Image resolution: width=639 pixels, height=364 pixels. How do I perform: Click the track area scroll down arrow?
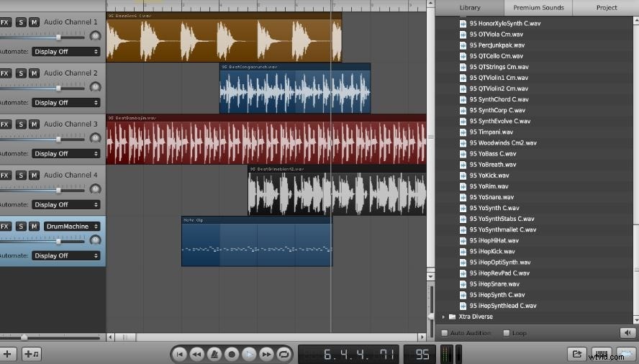[430, 276]
